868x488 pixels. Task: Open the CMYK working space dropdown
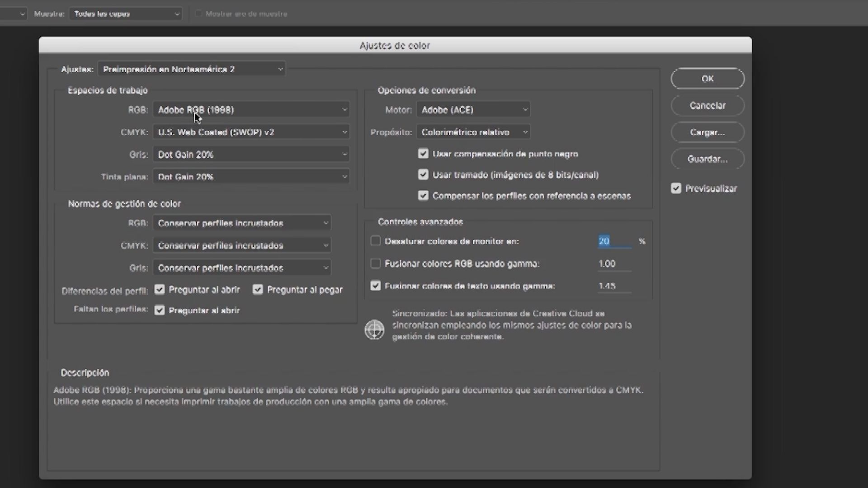coord(251,132)
